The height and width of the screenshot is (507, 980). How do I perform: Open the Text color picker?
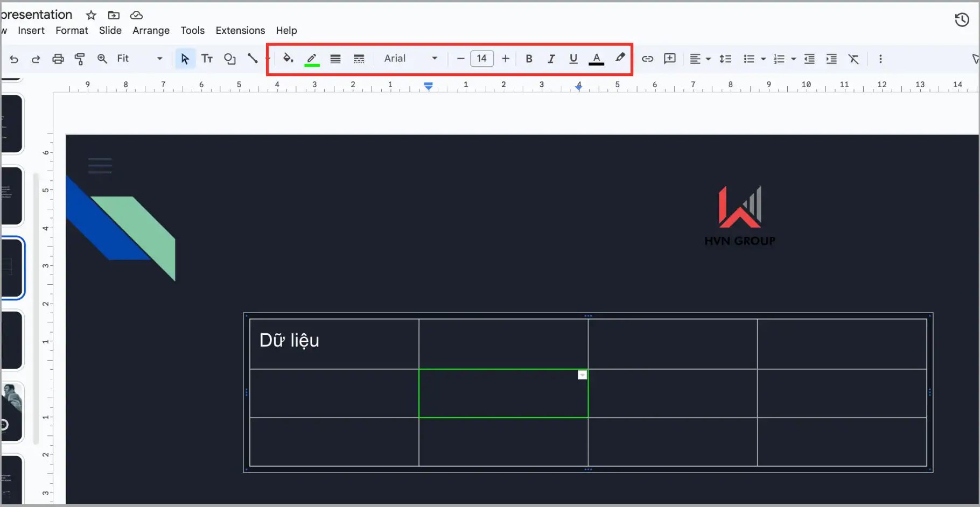[x=596, y=59]
